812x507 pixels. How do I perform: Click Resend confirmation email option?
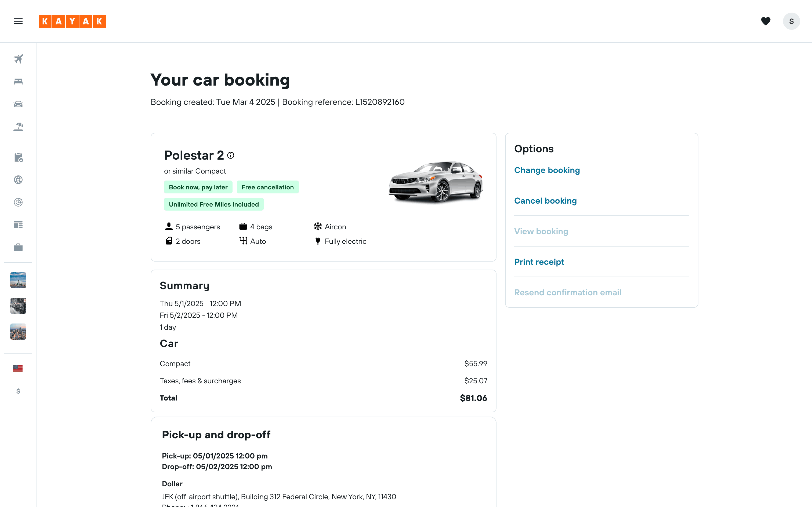[x=568, y=292]
